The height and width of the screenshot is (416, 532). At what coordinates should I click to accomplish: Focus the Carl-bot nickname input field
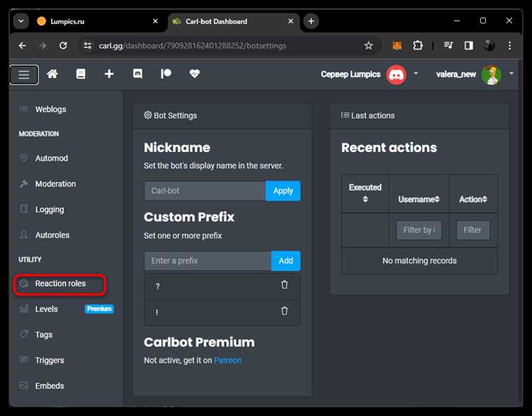tap(205, 191)
